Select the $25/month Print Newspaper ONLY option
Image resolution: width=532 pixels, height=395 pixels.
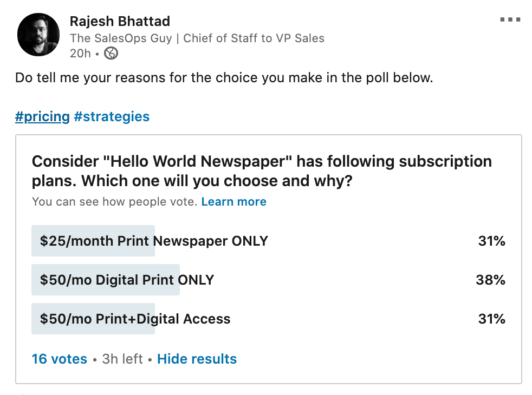click(x=154, y=241)
